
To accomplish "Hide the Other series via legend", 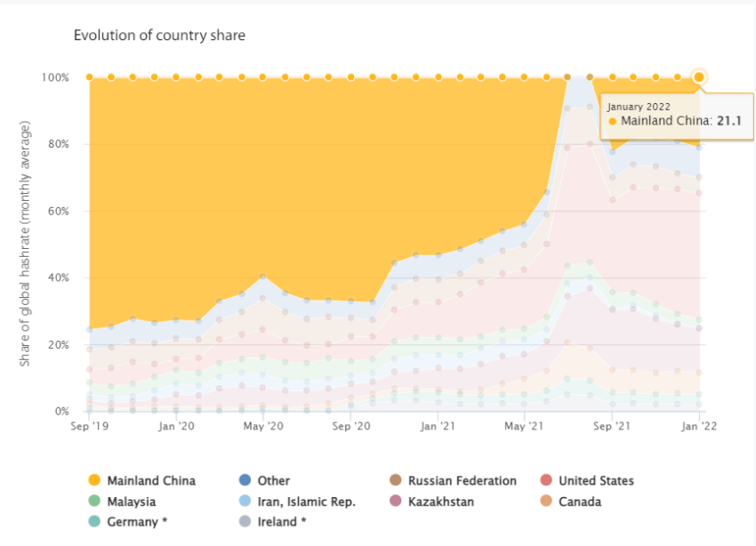I will click(x=265, y=480).
